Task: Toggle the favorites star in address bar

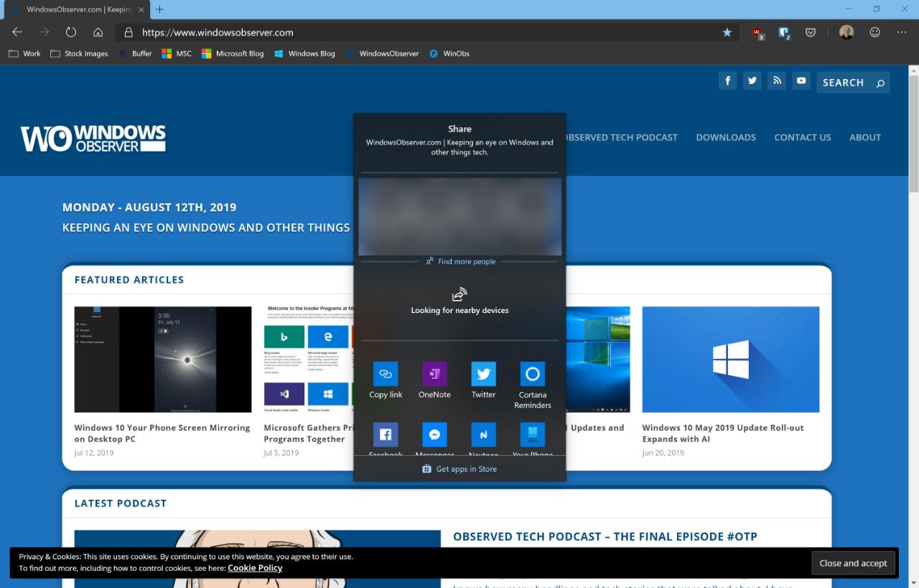Action: click(x=727, y=32)
